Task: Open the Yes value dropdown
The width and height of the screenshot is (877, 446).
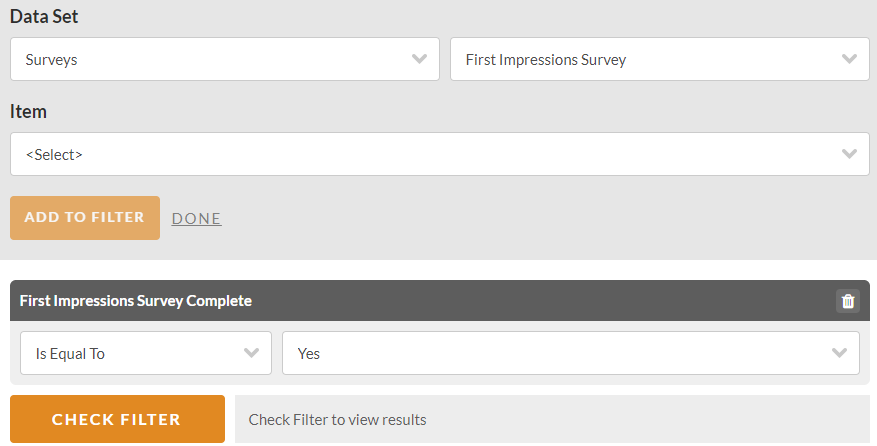Action: [570, 353]
